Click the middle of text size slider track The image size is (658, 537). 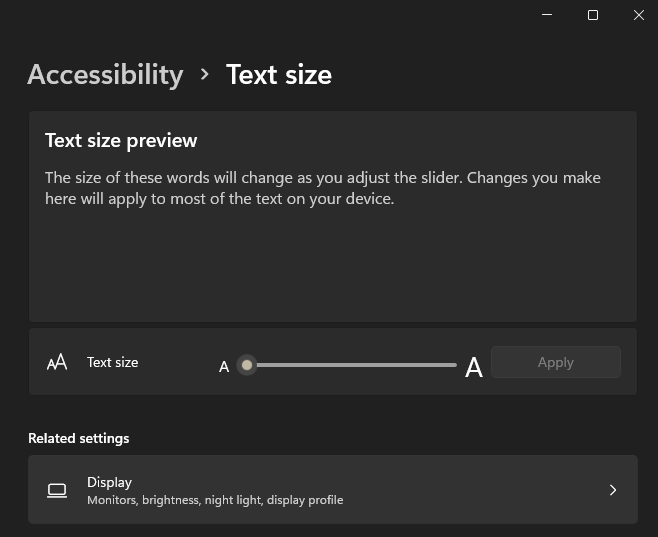(x=352, y=365)
